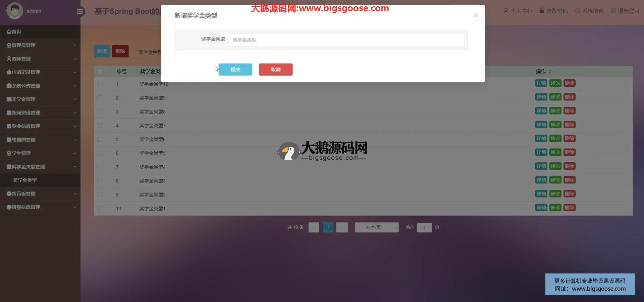Go to the next page arrow
The width and height of the screenshot is (644, 302).
pos(342,227)
